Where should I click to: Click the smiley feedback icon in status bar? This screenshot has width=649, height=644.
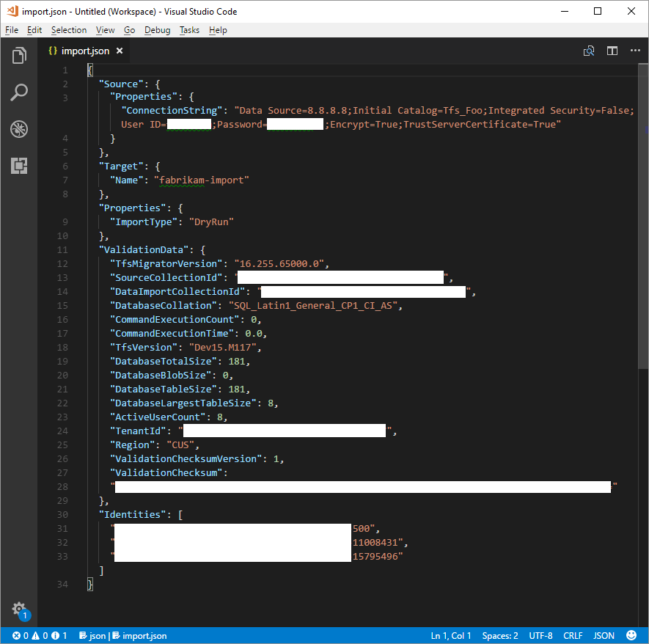[x=631, y=635]
